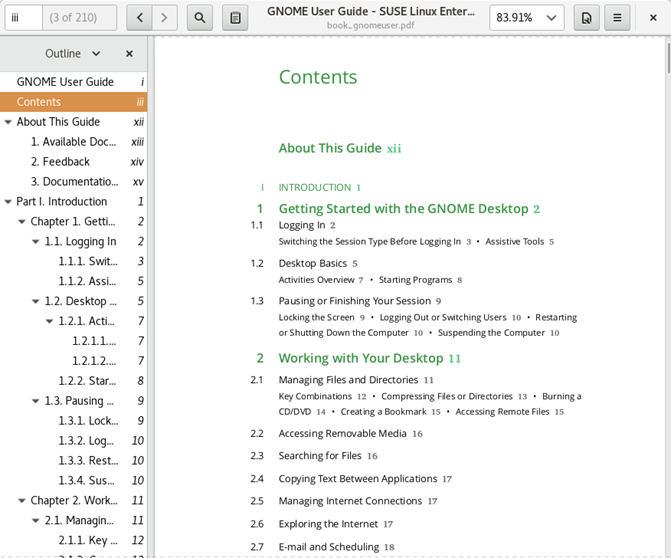Select 1.3.4. Sus... outline entry

coord(74,481)
